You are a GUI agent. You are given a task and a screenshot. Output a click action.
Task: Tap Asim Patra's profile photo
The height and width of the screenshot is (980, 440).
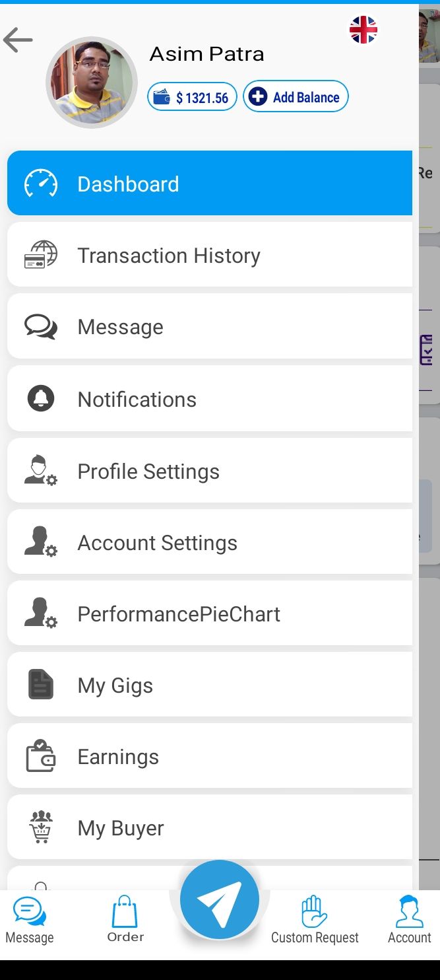point(92,83)
